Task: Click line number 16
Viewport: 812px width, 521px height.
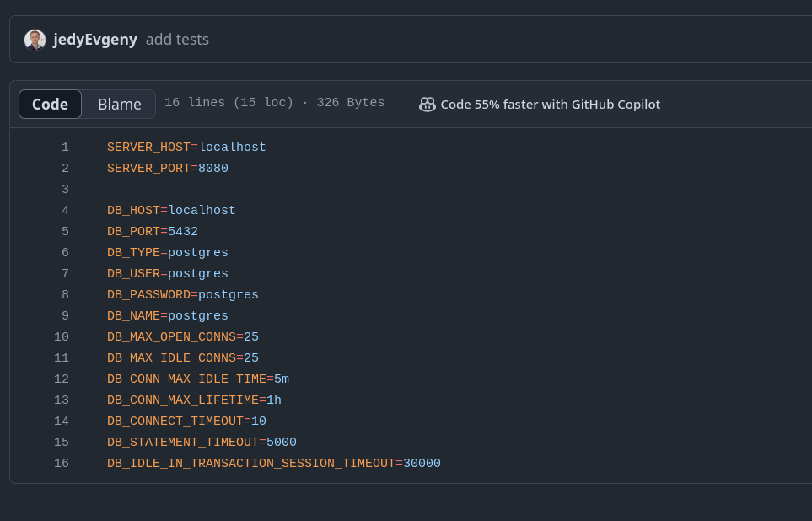Action: tap(62, 464)
